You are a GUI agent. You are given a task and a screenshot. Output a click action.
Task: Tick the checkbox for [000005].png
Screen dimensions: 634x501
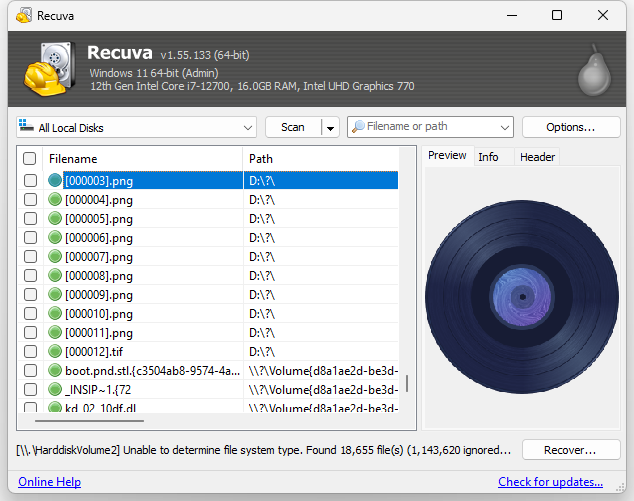tap(30, 219)
